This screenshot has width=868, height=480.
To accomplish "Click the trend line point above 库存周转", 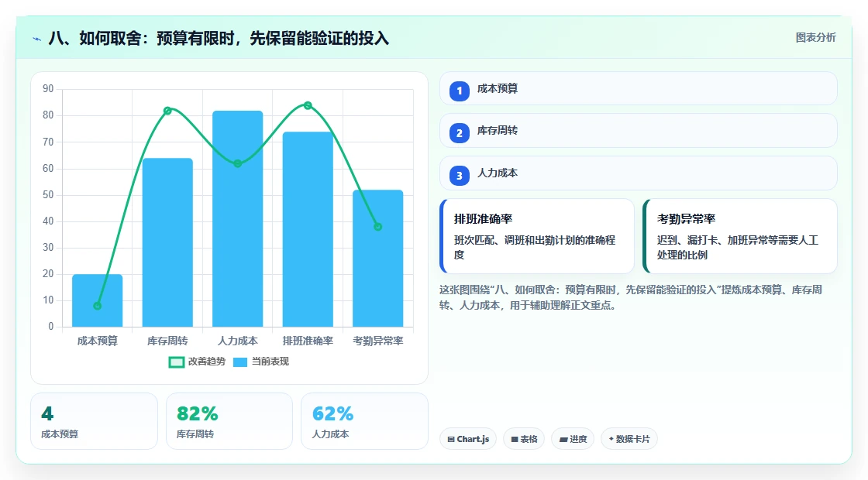I will 167,111.
